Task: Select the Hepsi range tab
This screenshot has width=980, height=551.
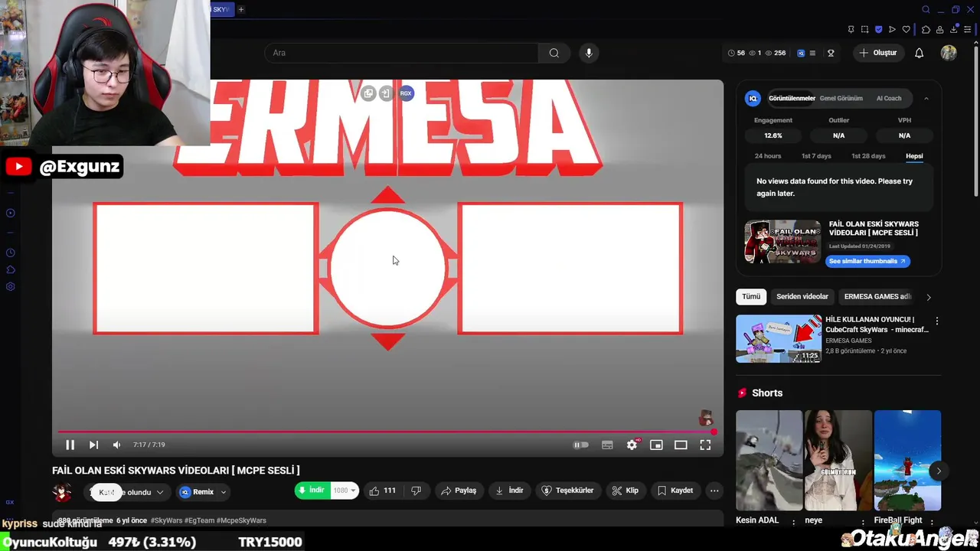Action: click(x=914, y=156)
